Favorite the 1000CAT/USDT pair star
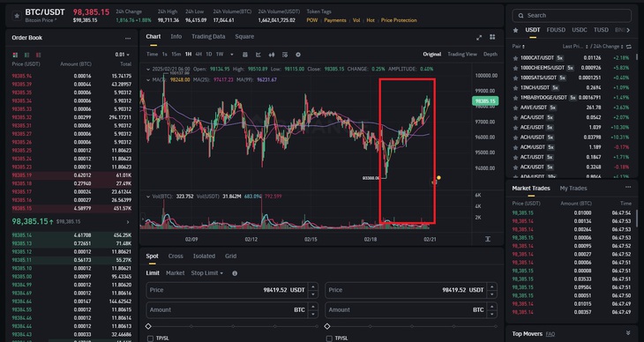The width and height of the screenshot is (644, 342). 515,58
